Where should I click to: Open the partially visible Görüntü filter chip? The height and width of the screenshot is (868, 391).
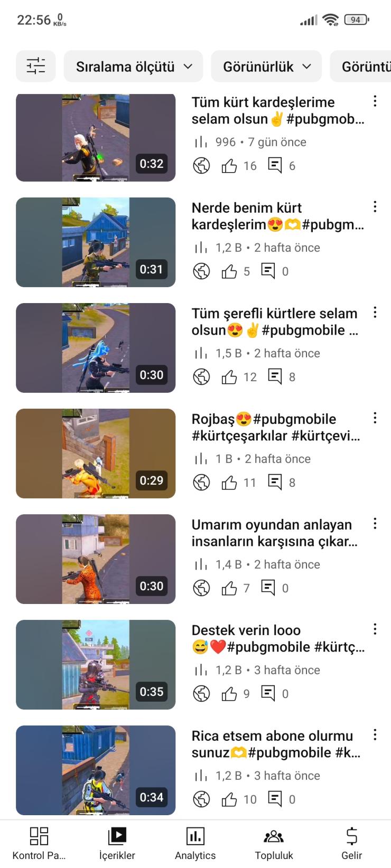pos(361,66)
